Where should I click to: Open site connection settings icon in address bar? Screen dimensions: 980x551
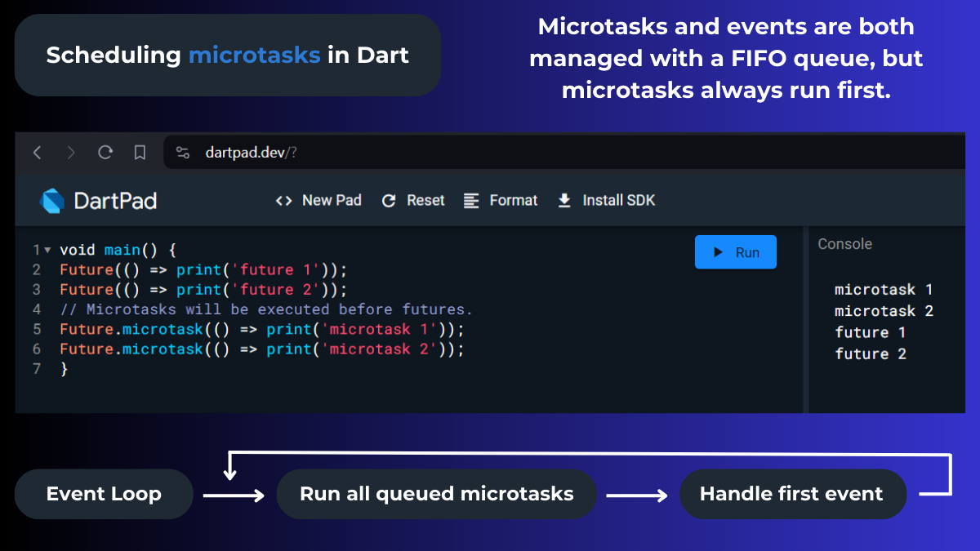(181, 152)
